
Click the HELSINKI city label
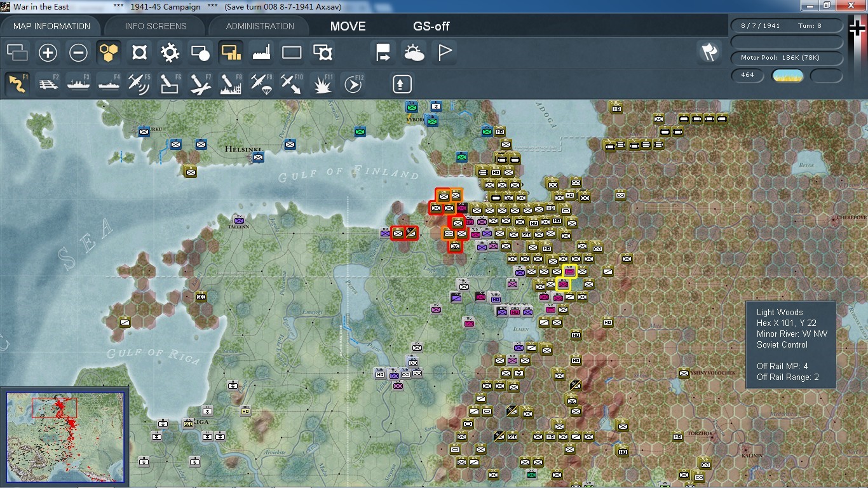pyautogui.click(x=243, y=149)
